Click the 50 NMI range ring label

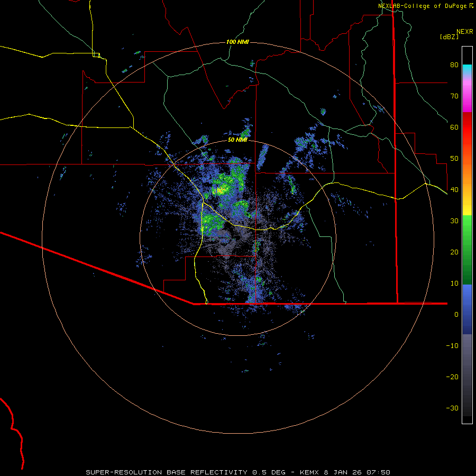coord(237,140)
